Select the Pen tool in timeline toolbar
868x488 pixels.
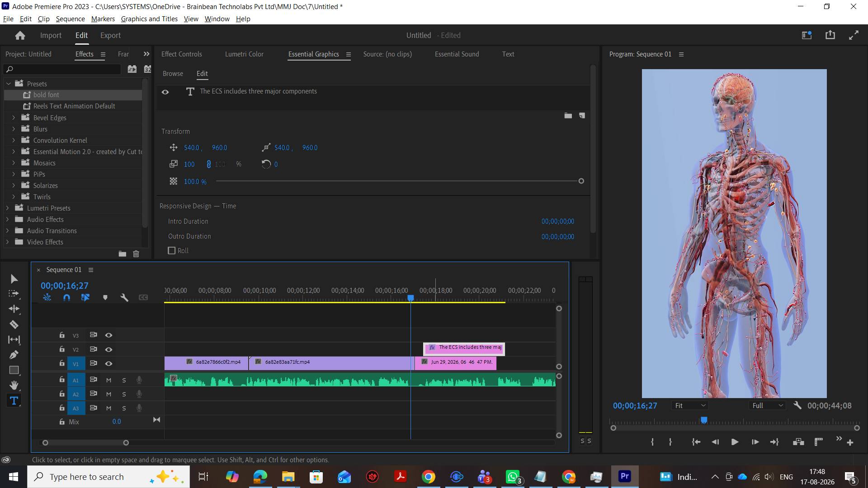(14, 355)
